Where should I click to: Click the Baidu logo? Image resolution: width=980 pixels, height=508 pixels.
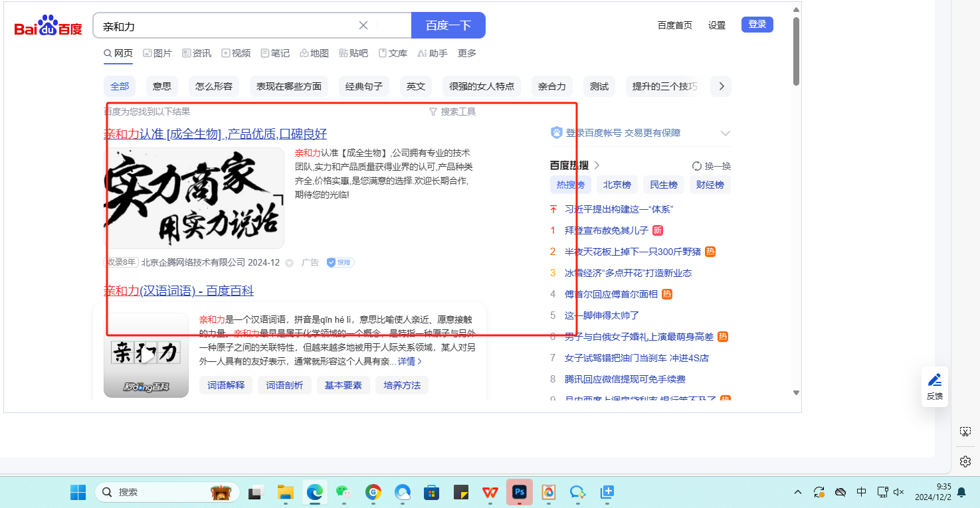click(48, 26)
